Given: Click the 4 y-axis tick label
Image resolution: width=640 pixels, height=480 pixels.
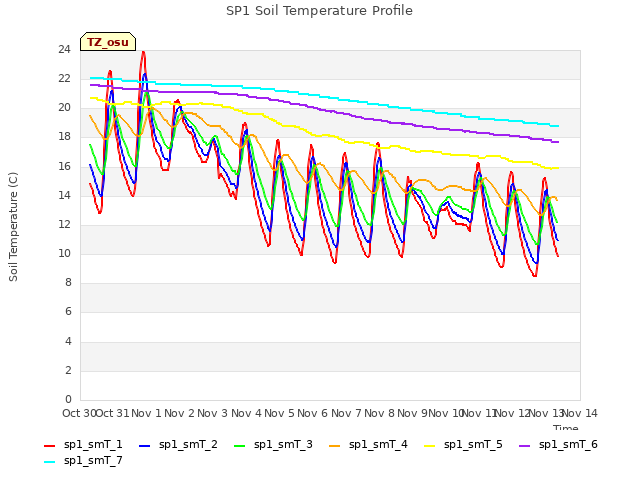Looking at the screenshot, I should [x=68, y=341].
